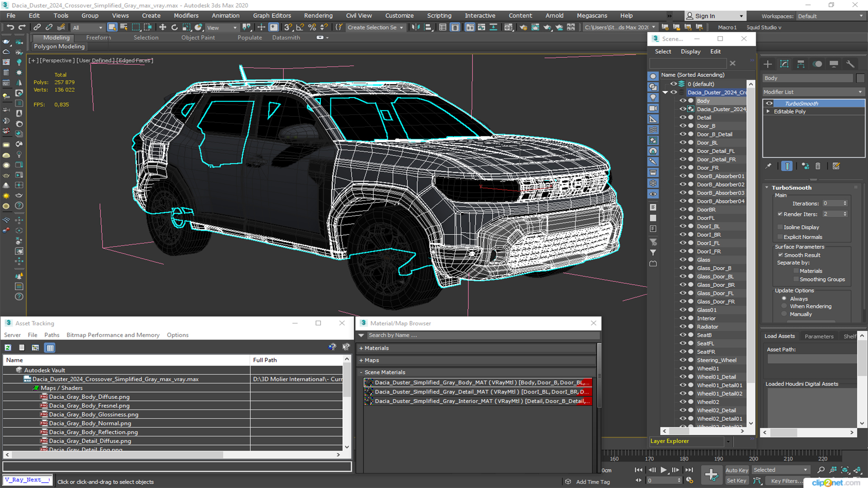Select the Rotate transform tool
Viewport: 868px width, 488px height.
point(175,28)
